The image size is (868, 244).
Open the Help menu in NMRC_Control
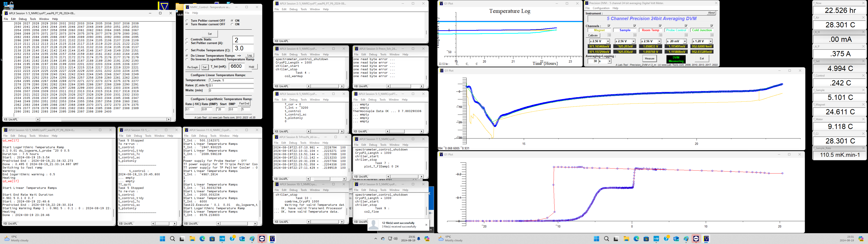tap(195, 13)
